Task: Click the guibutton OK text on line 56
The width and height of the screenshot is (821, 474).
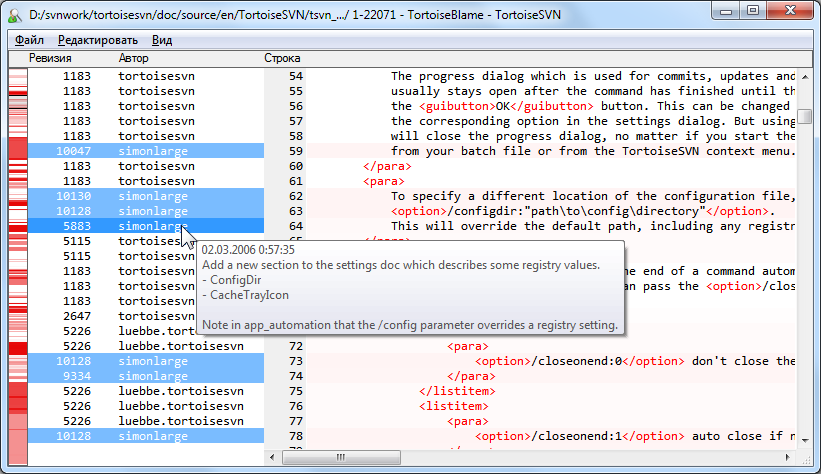Action: (506, 106)
